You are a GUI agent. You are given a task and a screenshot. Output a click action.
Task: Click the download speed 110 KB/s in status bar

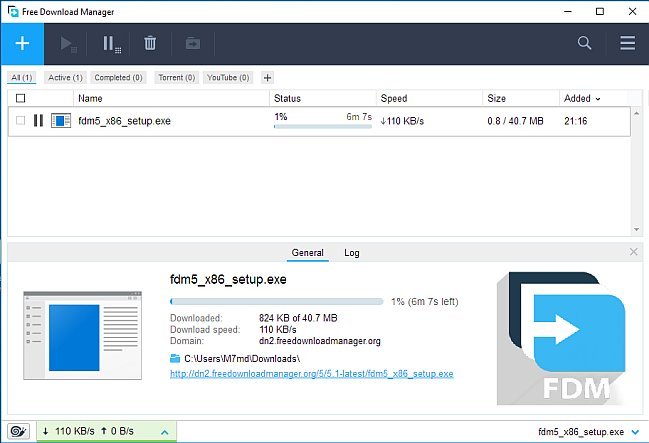click(x=69, y=431)
